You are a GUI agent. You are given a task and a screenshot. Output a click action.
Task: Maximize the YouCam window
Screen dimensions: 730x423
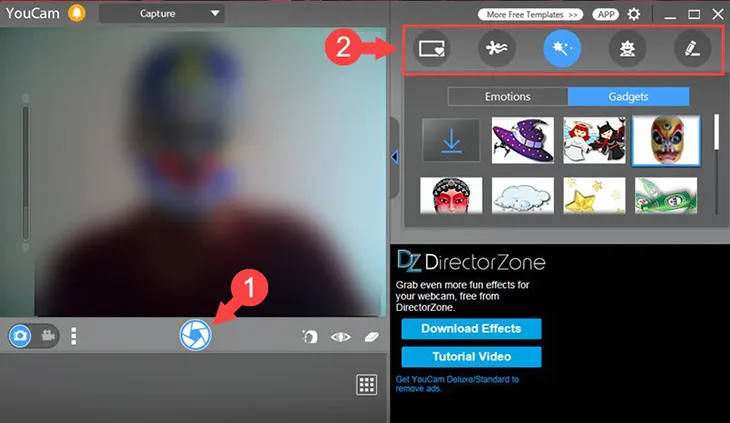tap(694, 14)
